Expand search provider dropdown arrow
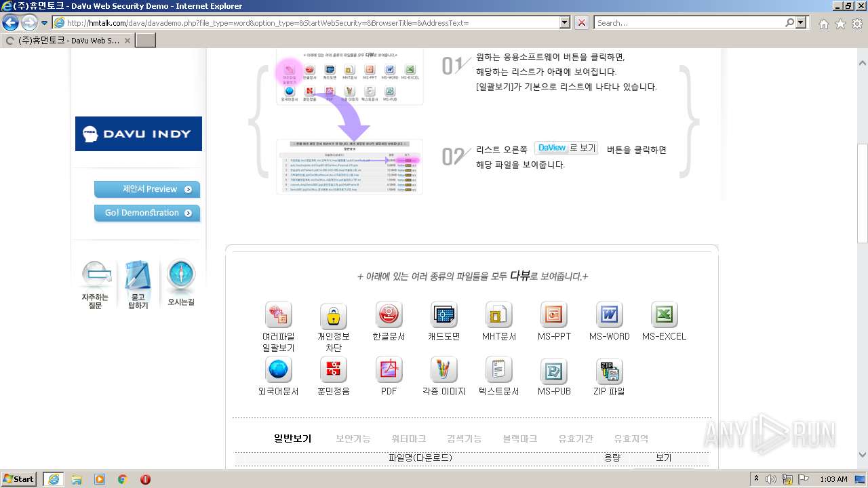 pos(802,22)
